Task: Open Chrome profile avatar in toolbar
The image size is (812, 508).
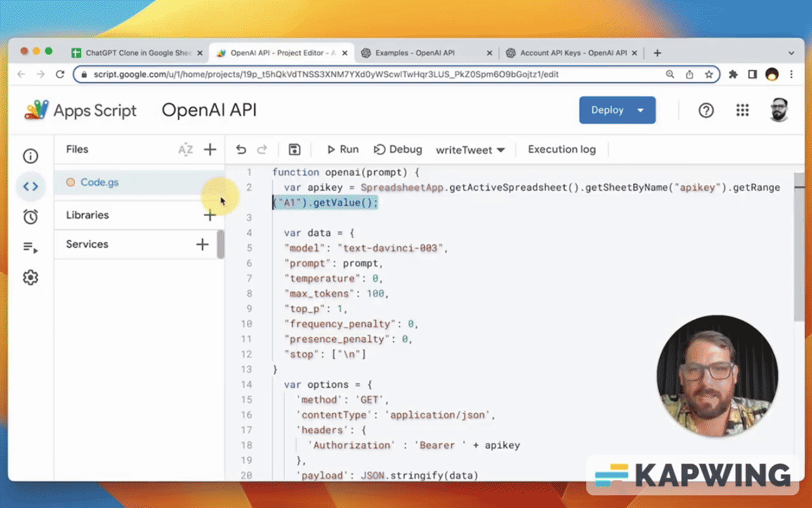Action: click(772, 74)
